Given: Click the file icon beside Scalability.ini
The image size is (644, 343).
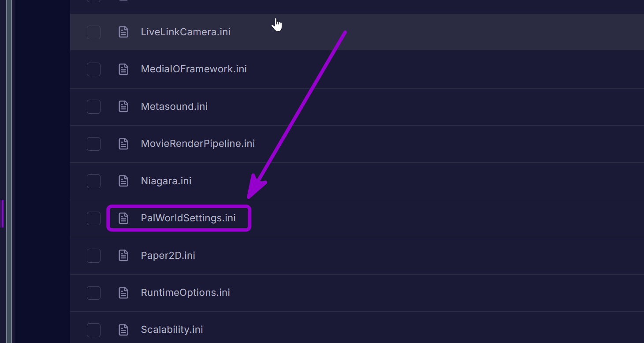Looking at the screenshot, I should point(123,329).
